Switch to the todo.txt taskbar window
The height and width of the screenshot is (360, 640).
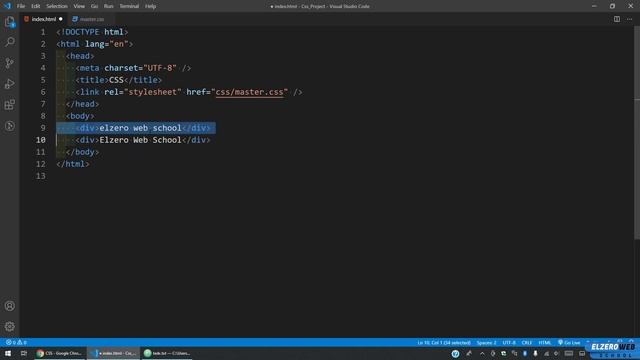(167, 353)
